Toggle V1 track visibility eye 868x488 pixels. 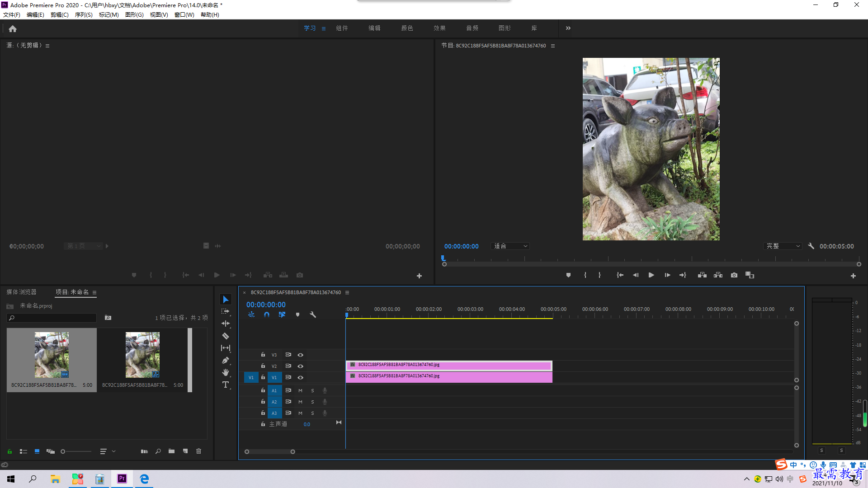tap(300, 377)
